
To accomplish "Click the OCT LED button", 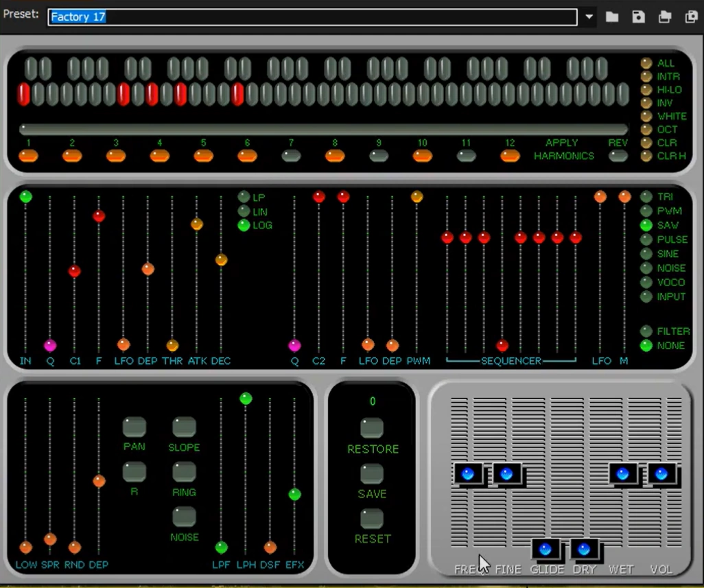I will [x=646, y=130].
